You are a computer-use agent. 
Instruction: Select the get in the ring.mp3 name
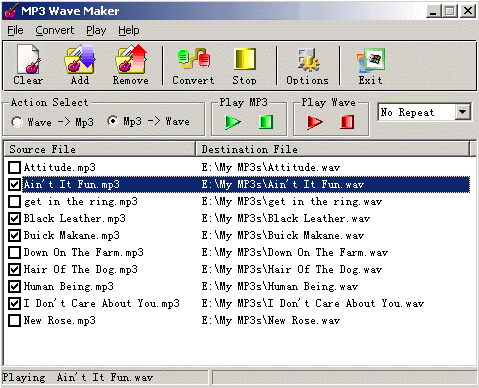pos(81,201)
